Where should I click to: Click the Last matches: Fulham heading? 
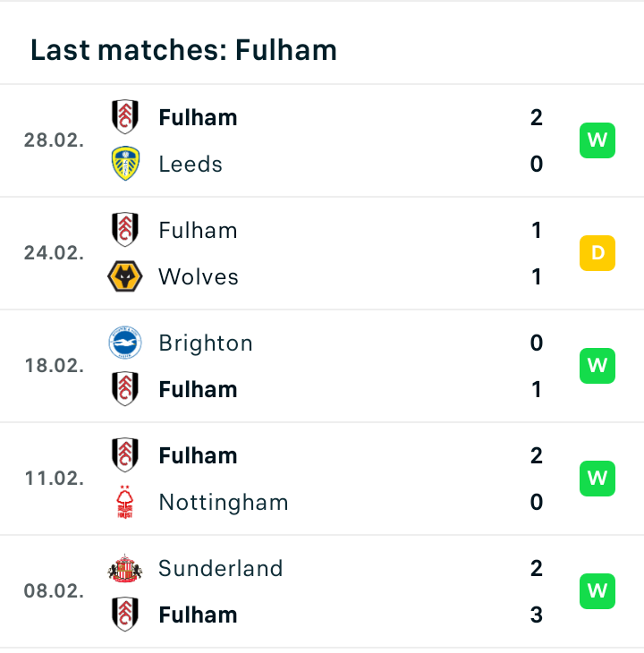pos(183,50)
